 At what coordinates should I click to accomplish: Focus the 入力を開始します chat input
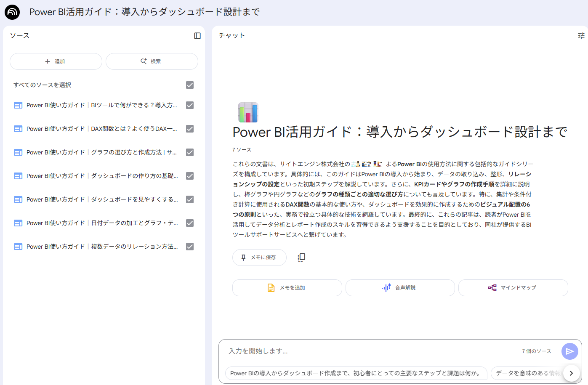click(370, 351)
